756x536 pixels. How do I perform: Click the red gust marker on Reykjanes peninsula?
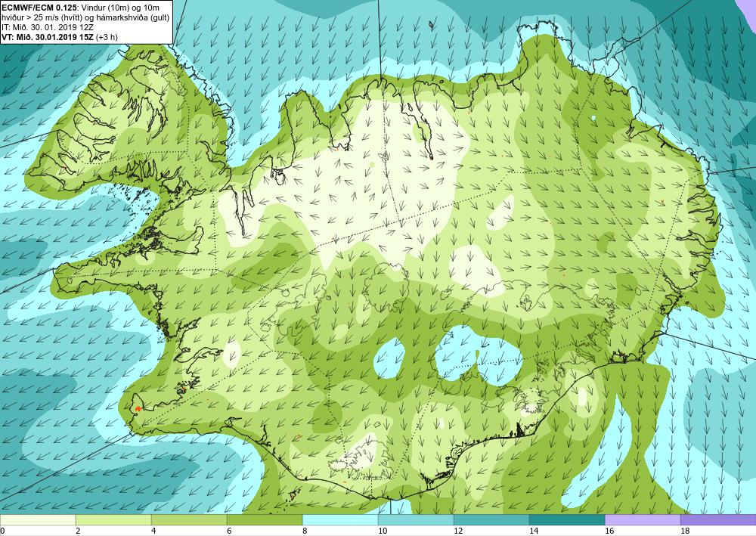point(138,408)
